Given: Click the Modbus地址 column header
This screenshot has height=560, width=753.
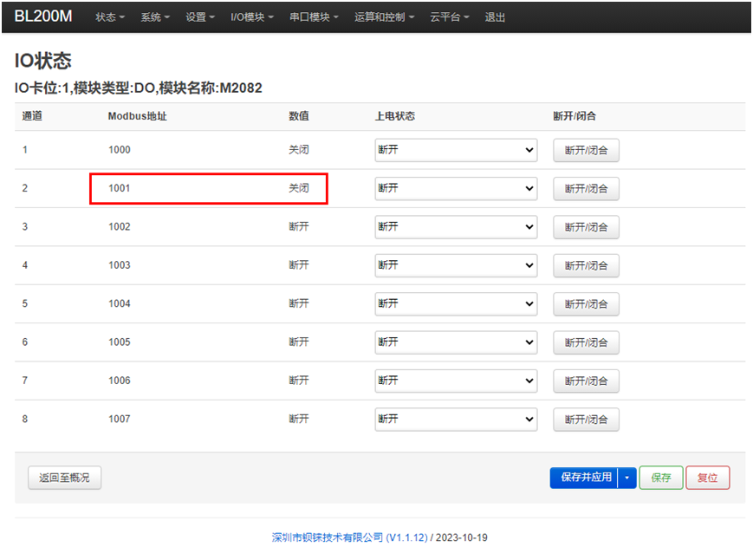Looking at the screenshot, I should click(x=138, y=116).
